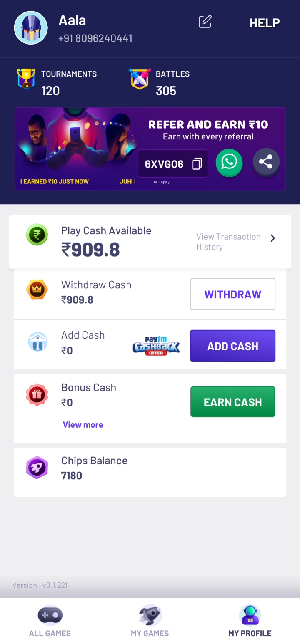This screenshot has height=644, width=300.
Task: Tap the Battles crossed swords icon
Action: [x=140, y=79]
